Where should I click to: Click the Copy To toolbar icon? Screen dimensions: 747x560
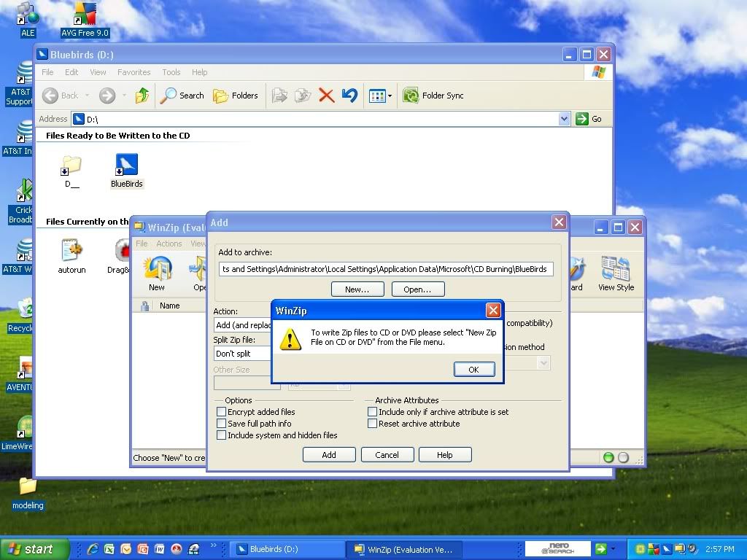(303, 96)
